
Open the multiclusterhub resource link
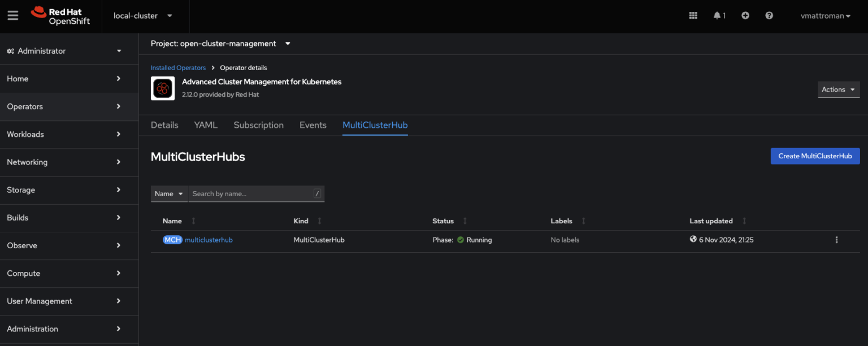pyautogui.click(x=209, y=240)
